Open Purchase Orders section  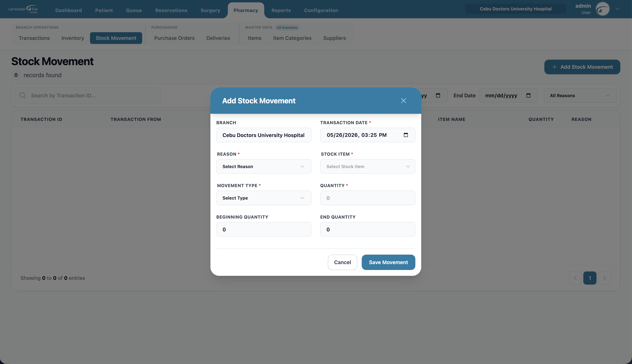[174, 38]
